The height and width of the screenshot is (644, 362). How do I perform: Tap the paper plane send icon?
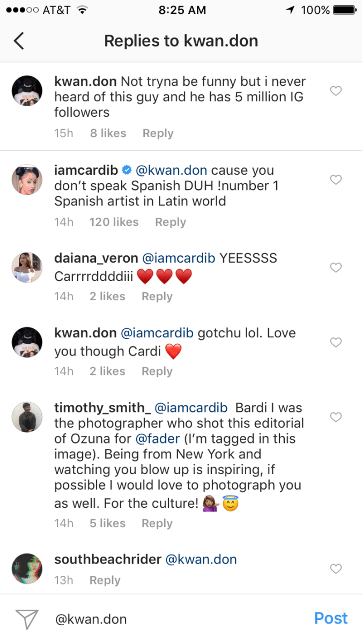[27, 619]
